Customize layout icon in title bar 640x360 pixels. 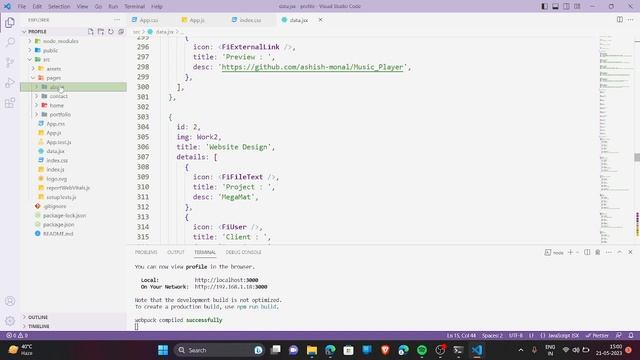coord(577,6)
